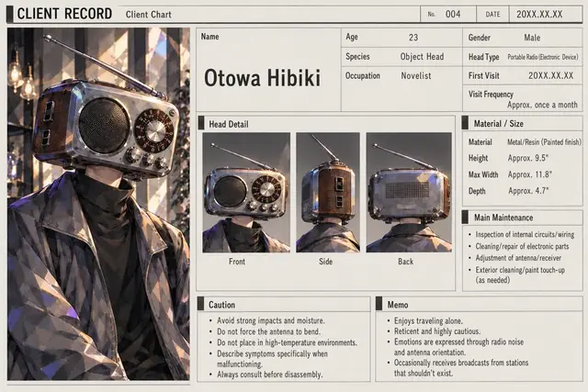This screenshot has width=588, height=392.
Task: Select Adjustment of antenna/receiver item
Action: (518, 258)
